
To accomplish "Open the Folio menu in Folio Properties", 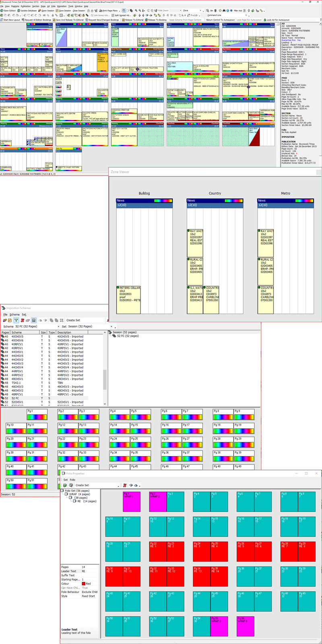I will (73, 480).
